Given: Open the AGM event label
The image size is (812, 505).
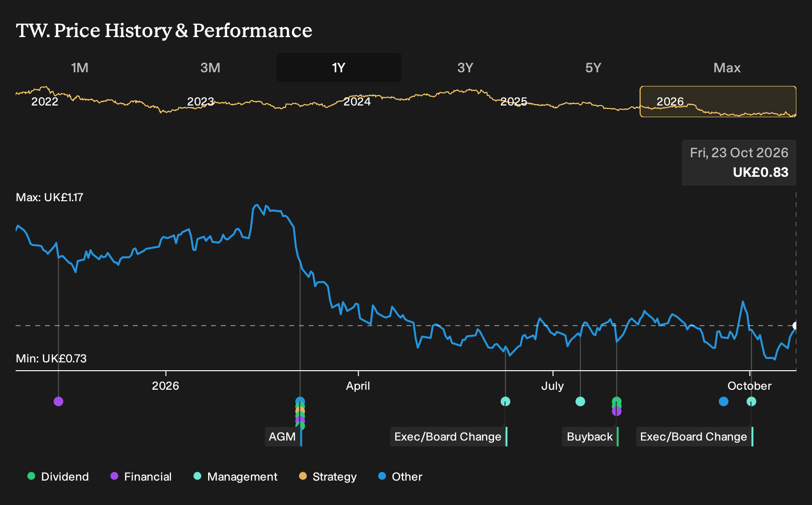Looking at the screenshot, I should pyautogui.click(x=283, y=437).
